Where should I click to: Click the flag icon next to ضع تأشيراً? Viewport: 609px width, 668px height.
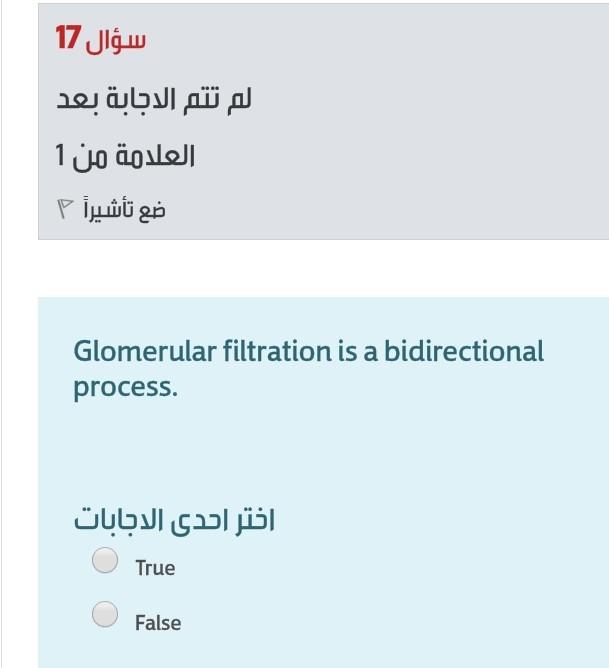tap(65, 208)
